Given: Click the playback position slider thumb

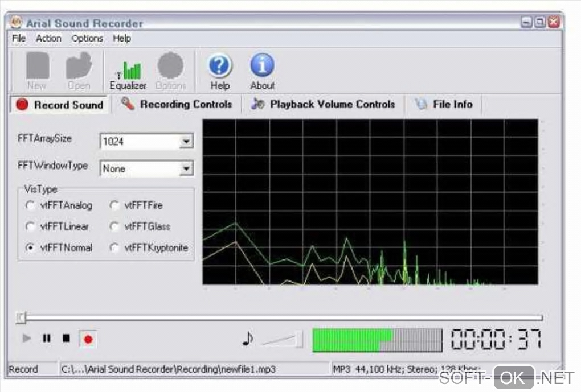Looking at the screenshot, I should [21, 317].
